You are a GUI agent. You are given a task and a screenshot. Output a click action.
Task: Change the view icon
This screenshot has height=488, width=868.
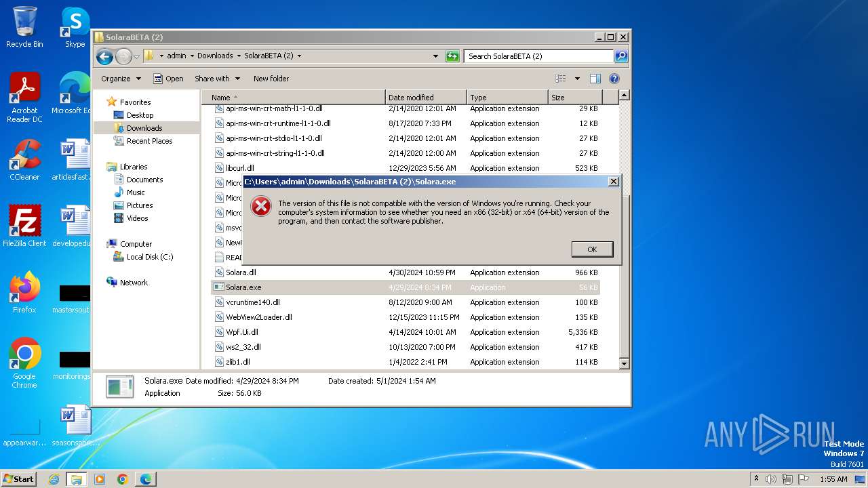tap(561, 79)
